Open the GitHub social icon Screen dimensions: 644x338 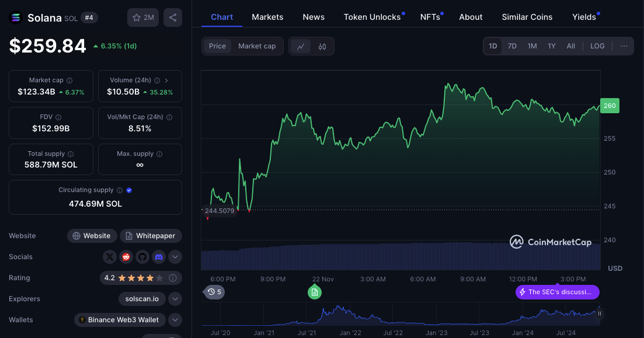point(142,257)
